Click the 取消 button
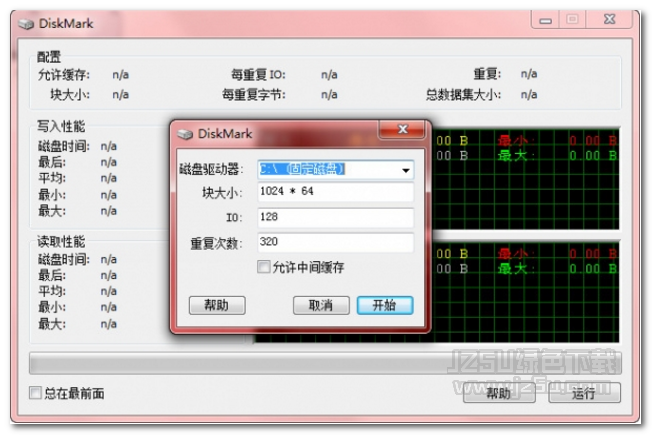This screenshot has height=435, width=652. click(x=321, y=305)
